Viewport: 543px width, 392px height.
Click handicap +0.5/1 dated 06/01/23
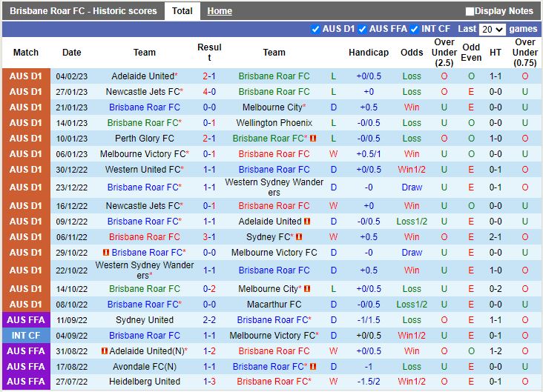369,154
